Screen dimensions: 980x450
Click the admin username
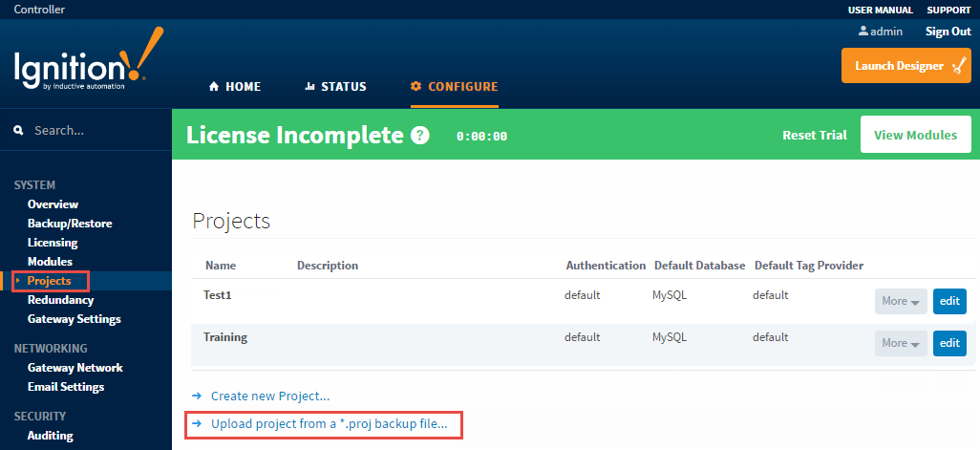click(x=886, y=32)
